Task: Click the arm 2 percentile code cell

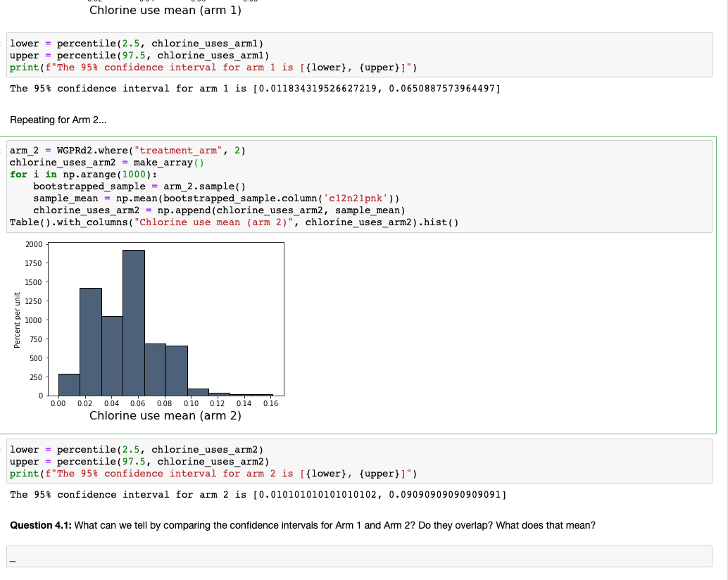Action: 359,461
